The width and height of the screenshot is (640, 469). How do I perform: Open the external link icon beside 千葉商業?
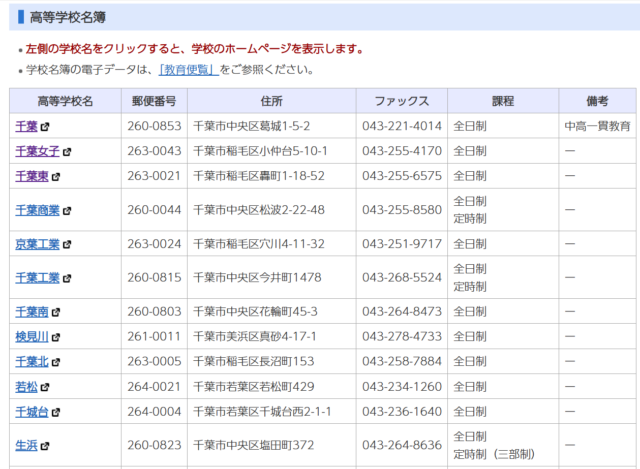(x=67, y=210)
